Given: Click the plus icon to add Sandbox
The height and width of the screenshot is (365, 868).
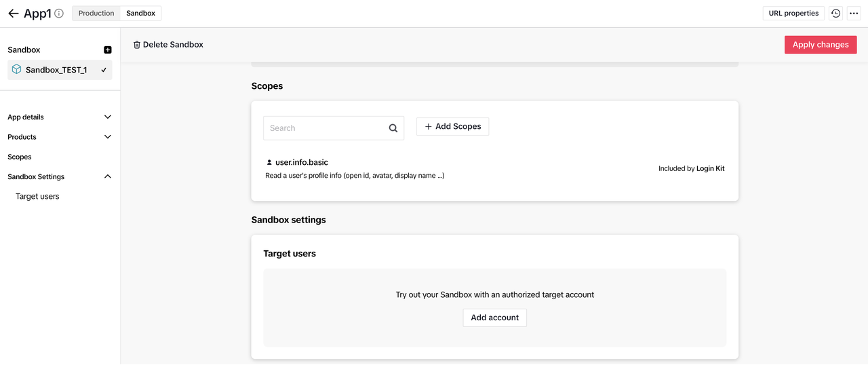Looking at the screenshot, I should point(107,50).
